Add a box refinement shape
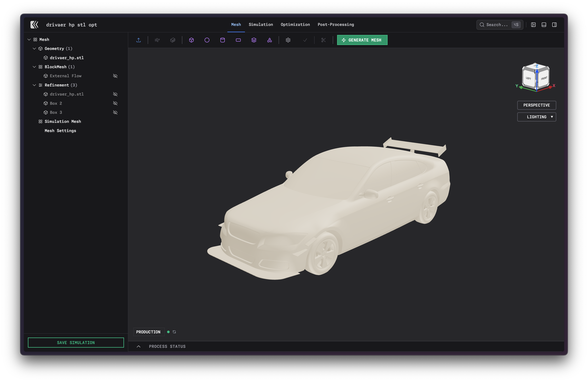 [x=191, y=40]
